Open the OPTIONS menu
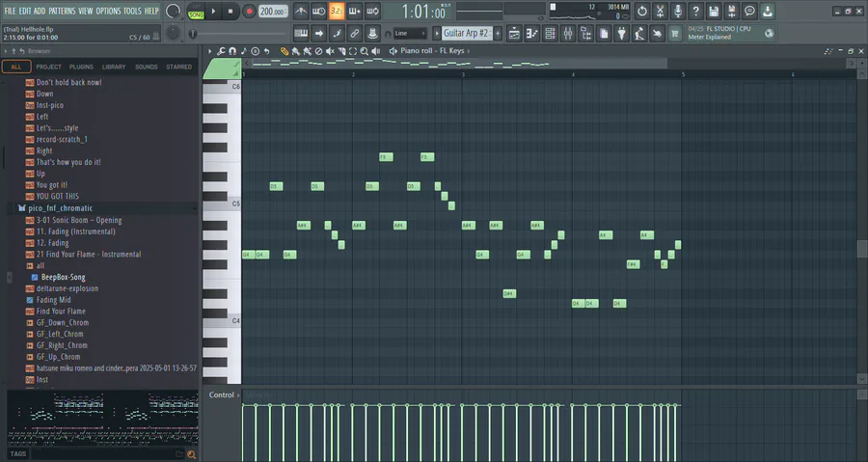The width and height of the screenshot is (868, 462). (x=108, y=11)
